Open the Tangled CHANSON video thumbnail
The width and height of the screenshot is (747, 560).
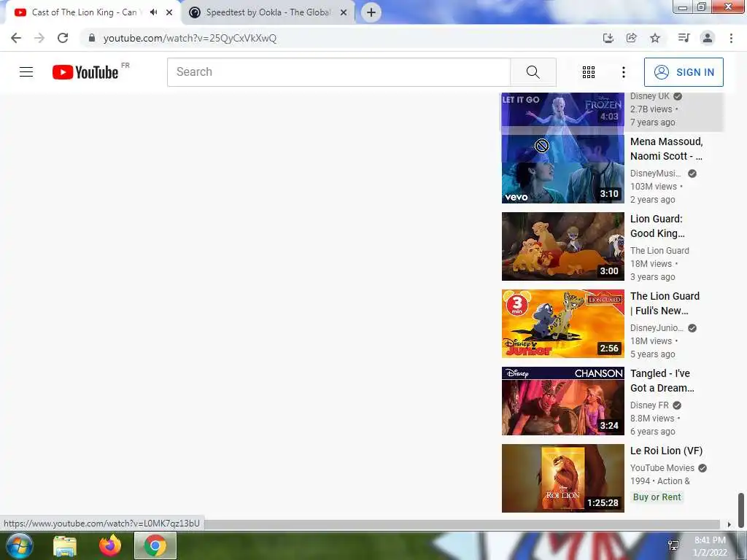[x=562, y=401]
